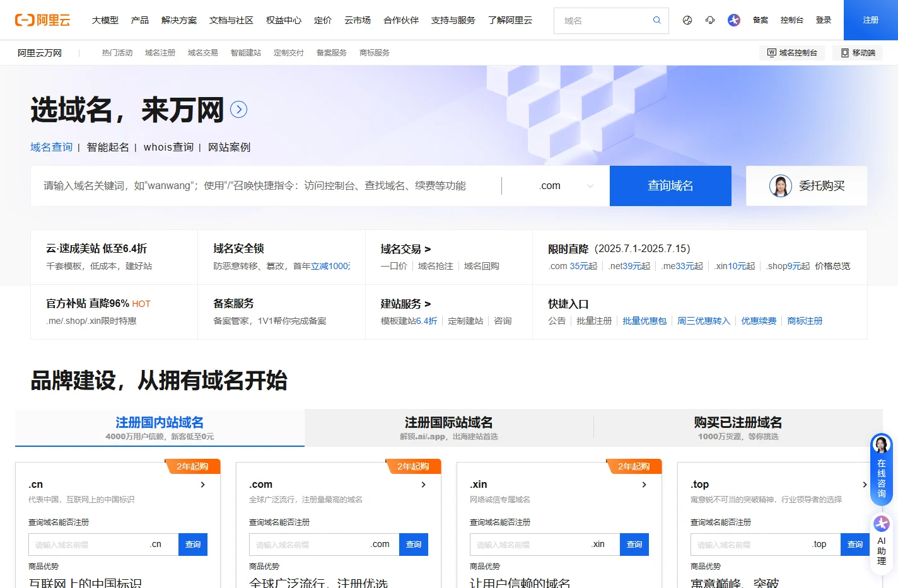Click the 批量优惠包 quick link
Screen dimensions: 898x588
click(644, 321)
